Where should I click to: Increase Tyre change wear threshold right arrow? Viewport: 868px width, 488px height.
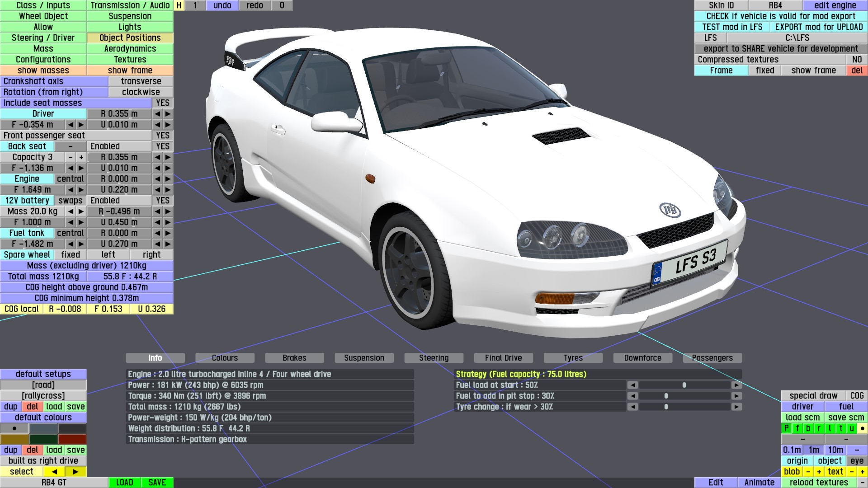click(x=736, y=407)
